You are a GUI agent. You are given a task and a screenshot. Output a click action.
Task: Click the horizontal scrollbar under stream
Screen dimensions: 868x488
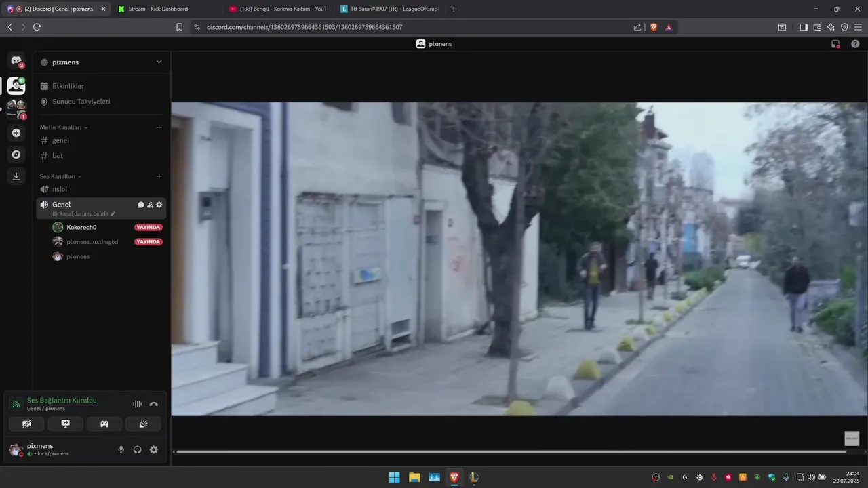pos(511,451)
